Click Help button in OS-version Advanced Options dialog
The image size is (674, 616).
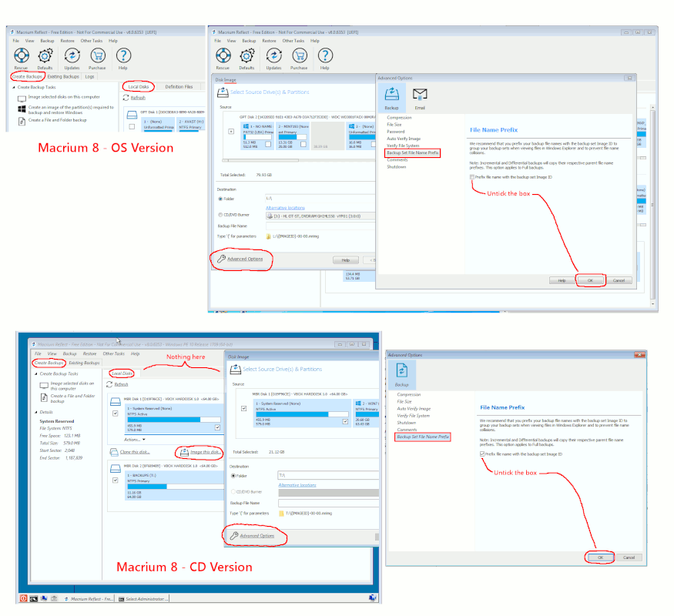tap(562, 280)
